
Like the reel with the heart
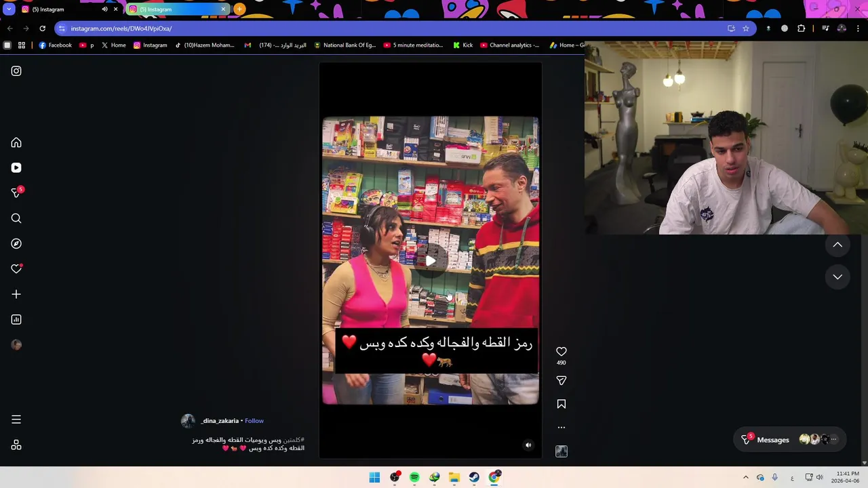561,352
